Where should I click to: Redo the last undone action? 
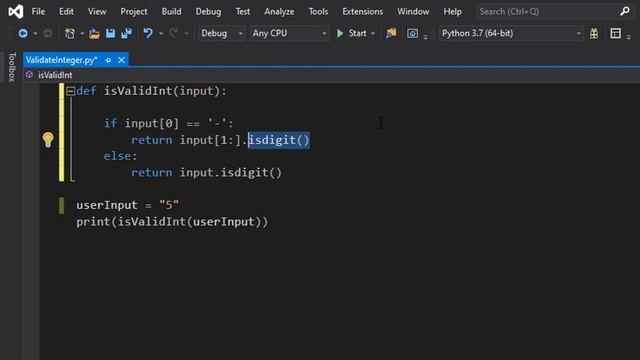(173, 33)
